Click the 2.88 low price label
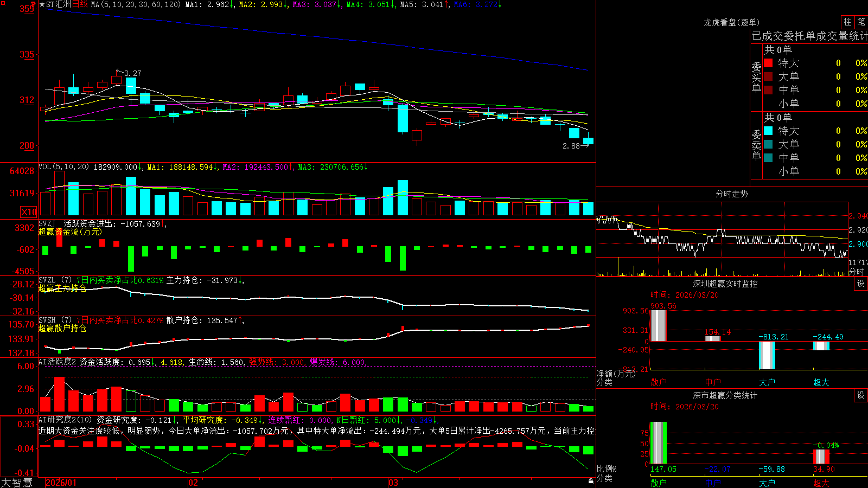Screen dimensions: 868x488 point(571,146)
